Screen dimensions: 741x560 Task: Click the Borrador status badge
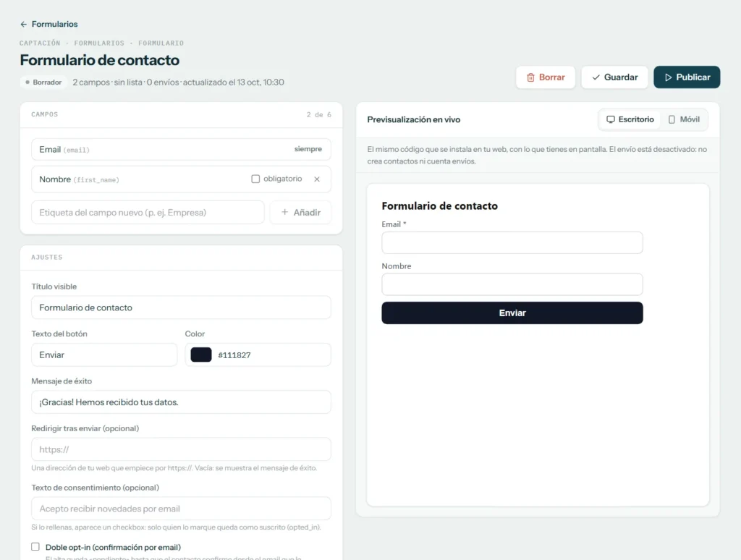pos(43,82)
